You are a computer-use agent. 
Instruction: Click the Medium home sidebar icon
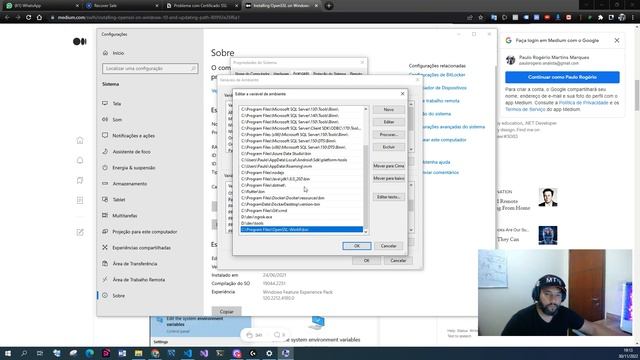click(80, 140)
